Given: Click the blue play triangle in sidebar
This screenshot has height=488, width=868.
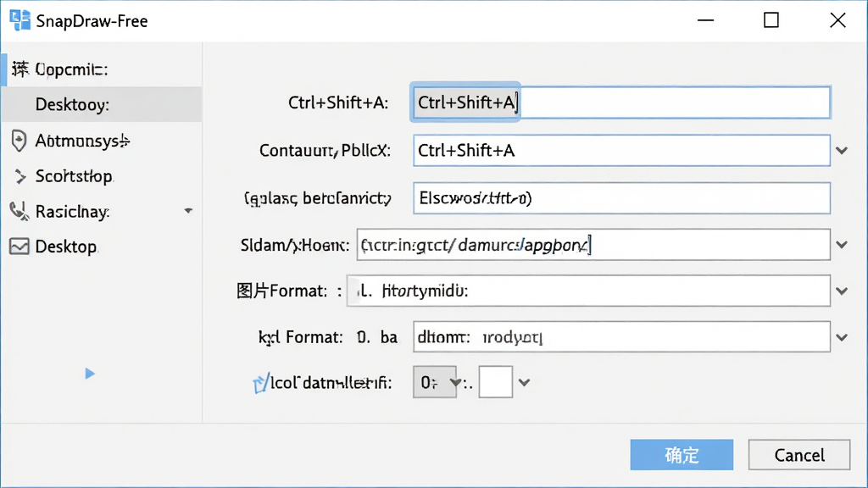Looking at the screenshot, I should (90, 374).
